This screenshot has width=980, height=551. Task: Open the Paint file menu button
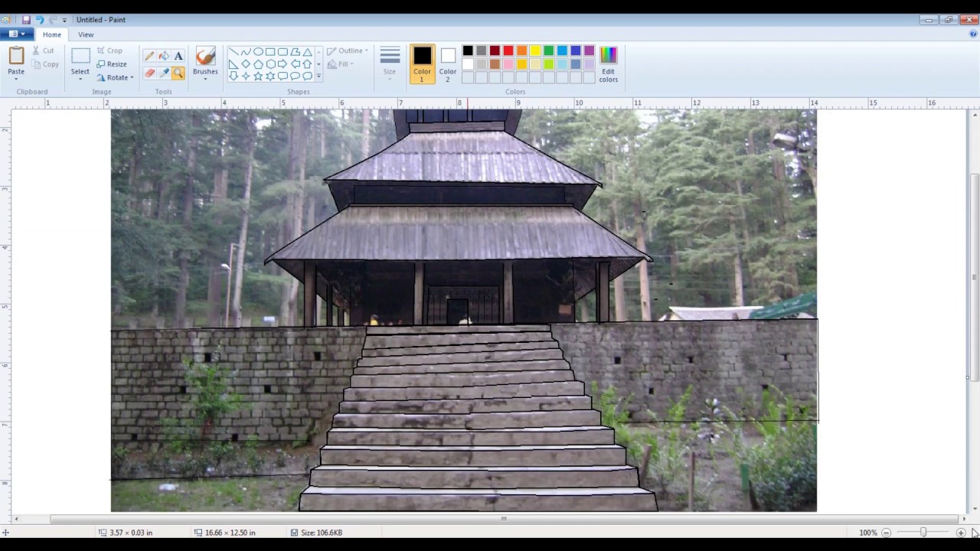click(x=17, y=34)
